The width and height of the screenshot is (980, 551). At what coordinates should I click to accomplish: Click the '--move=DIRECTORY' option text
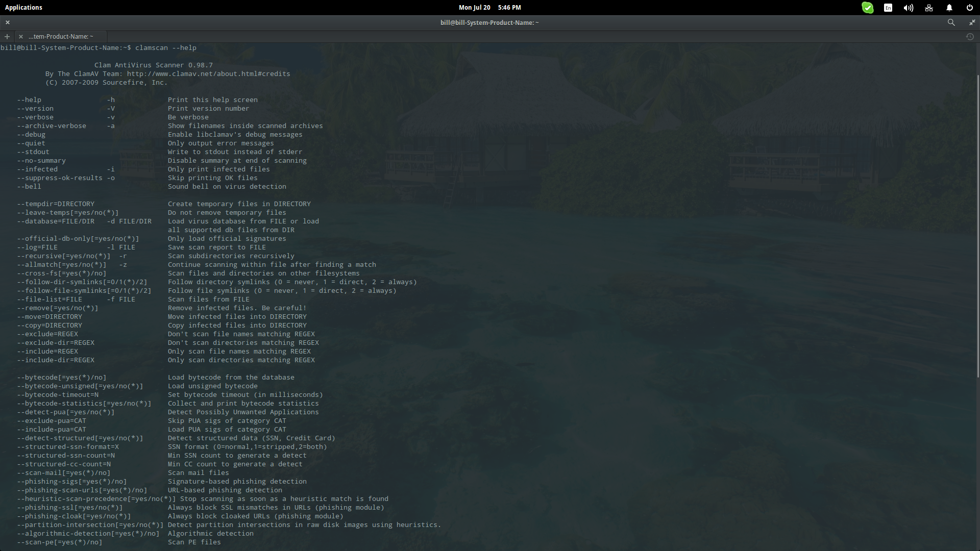pos(50,317)
